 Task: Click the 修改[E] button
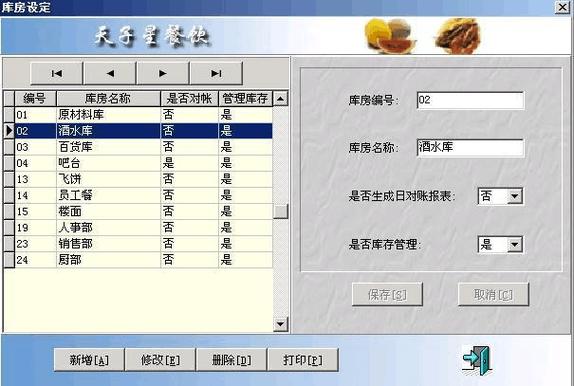160,360
